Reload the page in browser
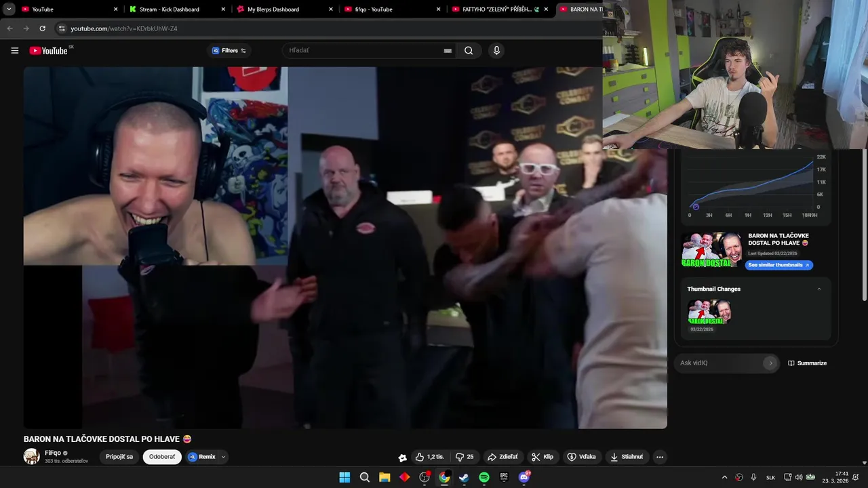Screen dimensions: 868x488 click(x=42, y=28)
